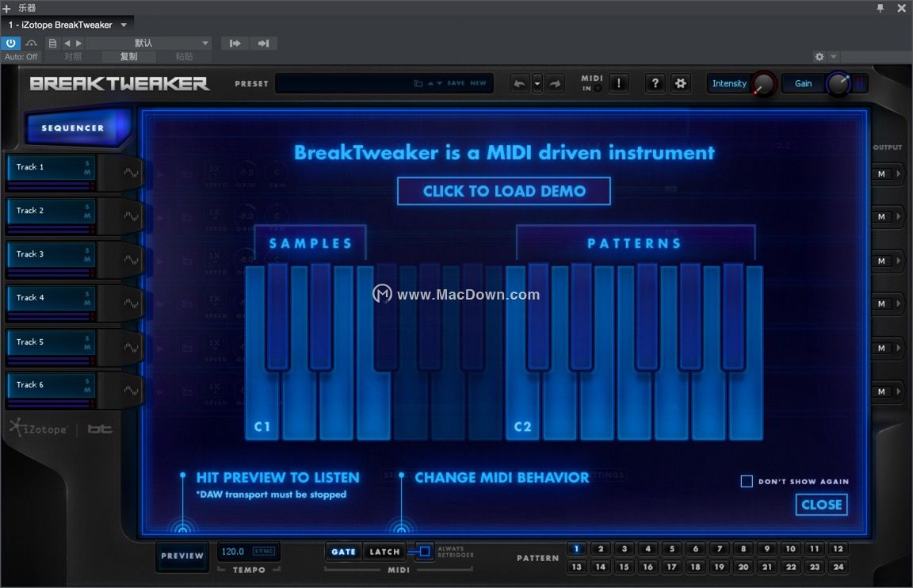Mute Track 4 with its M button
The image size is (913, 588).
pyautogui.click(x=87, y=304)
